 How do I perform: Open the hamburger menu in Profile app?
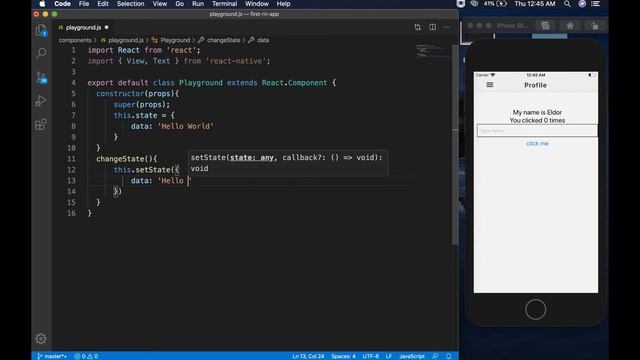[x=490, y=84]
